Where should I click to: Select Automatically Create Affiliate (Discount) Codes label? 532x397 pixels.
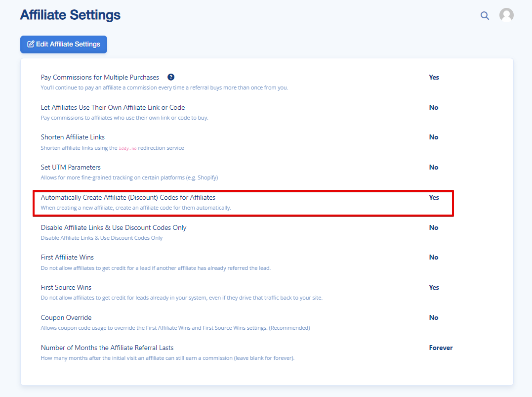(128, 197)
